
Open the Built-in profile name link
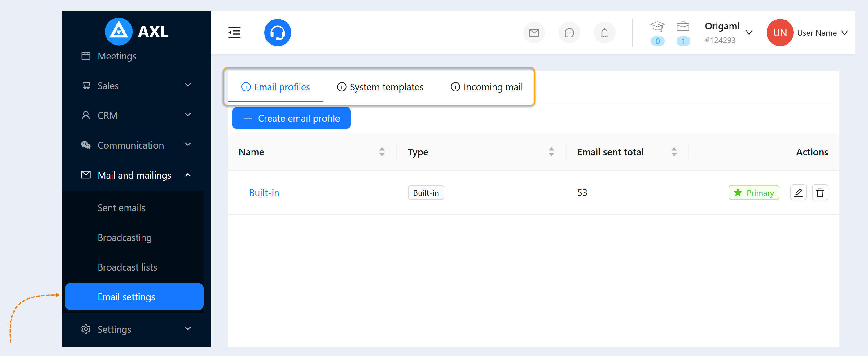(x=264, y=193)
